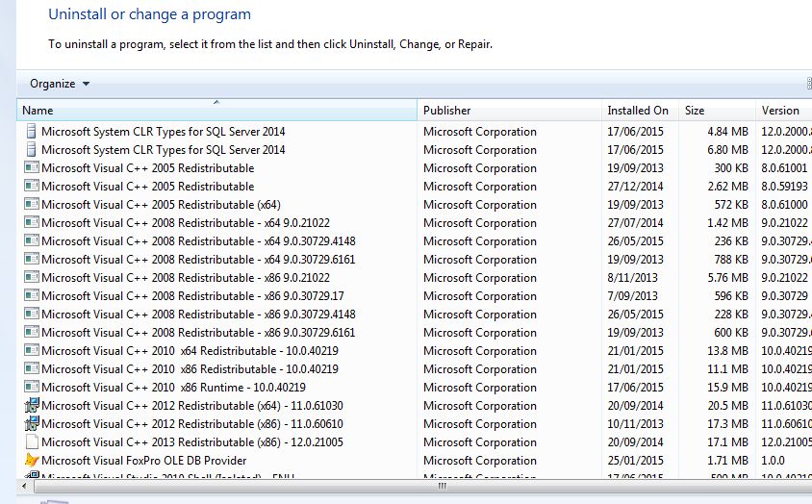Click install date 8/11/2013
812x504 pixels.
(x=632, y=278)
